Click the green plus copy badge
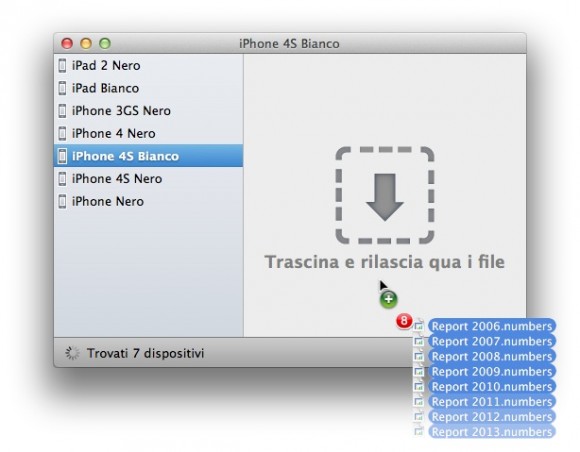Screen dimensions: 580x452 (388, 300)
